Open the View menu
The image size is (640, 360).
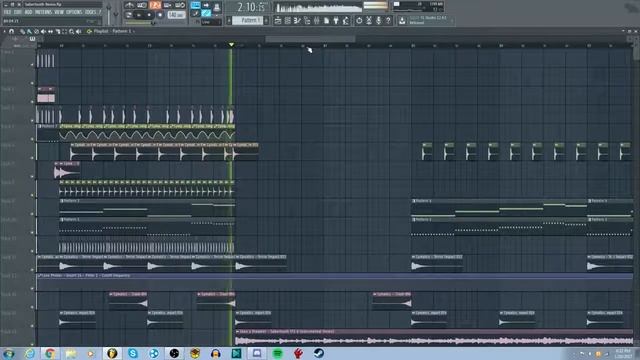tap(59, 12)
